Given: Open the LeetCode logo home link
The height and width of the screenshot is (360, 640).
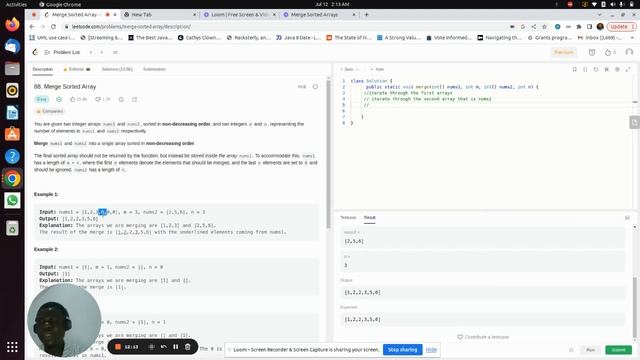Looking at the screenshot, I should (x=35, y=52).
